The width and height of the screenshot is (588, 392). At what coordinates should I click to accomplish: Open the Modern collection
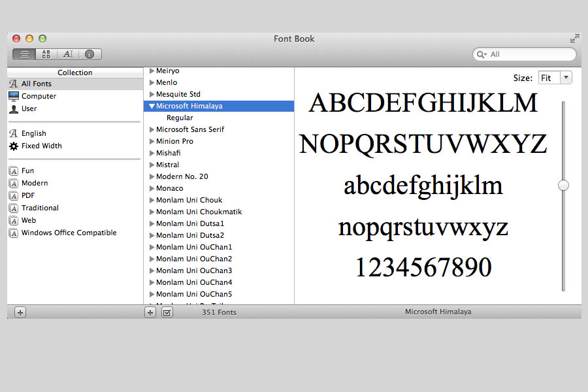click(x=75, y=183)
